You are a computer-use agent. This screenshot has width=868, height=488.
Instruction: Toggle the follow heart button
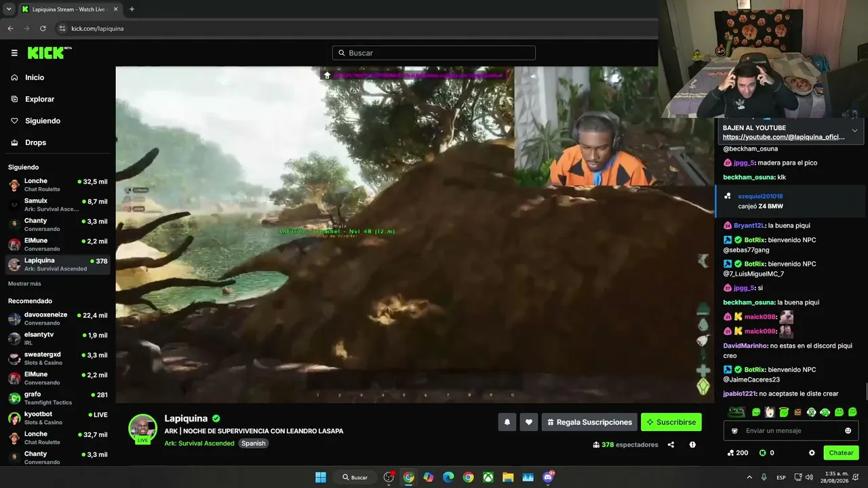click(529, 422)
